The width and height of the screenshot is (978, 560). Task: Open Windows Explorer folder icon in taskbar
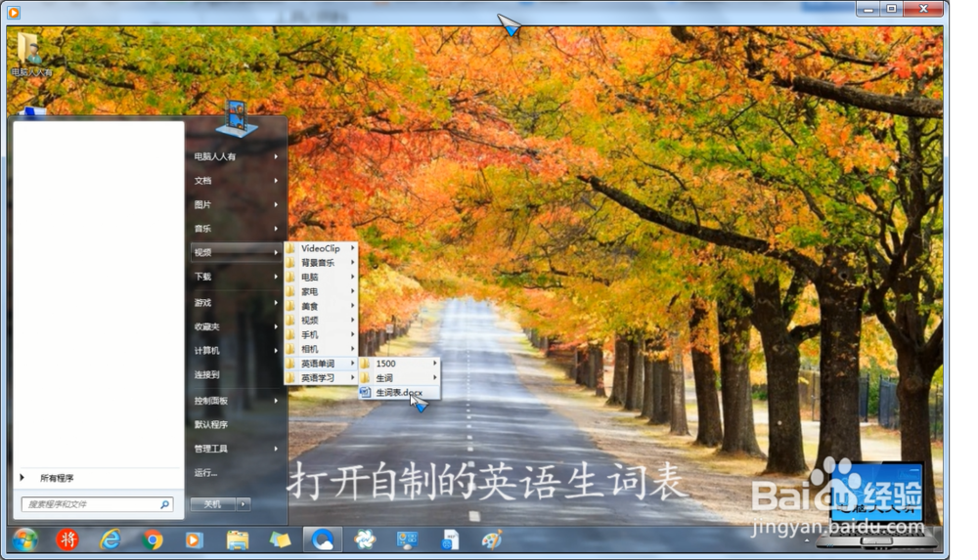pyautogui.click(x=238, y=539)
